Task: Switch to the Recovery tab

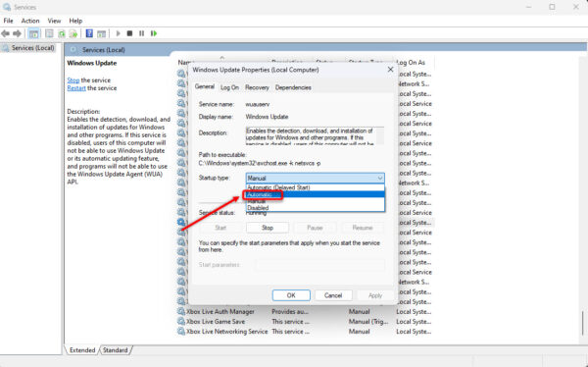Action: [x=257, y=87]
